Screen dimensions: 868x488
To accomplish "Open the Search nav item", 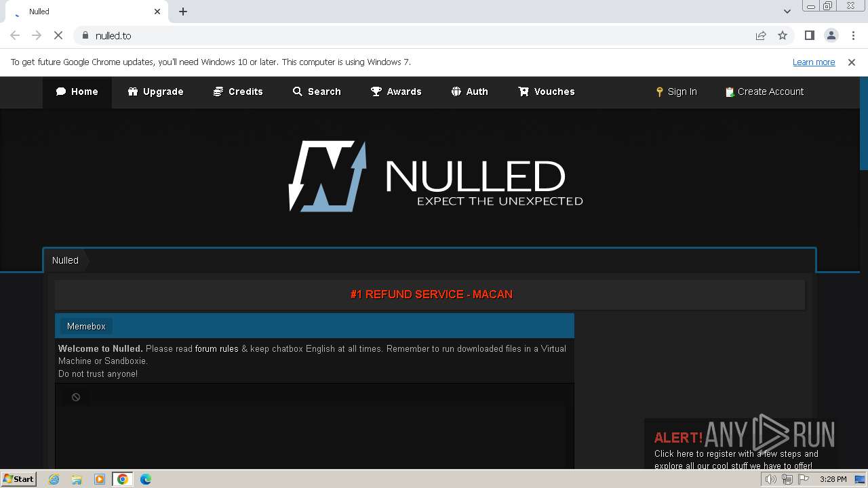I will tap(317, 91).
